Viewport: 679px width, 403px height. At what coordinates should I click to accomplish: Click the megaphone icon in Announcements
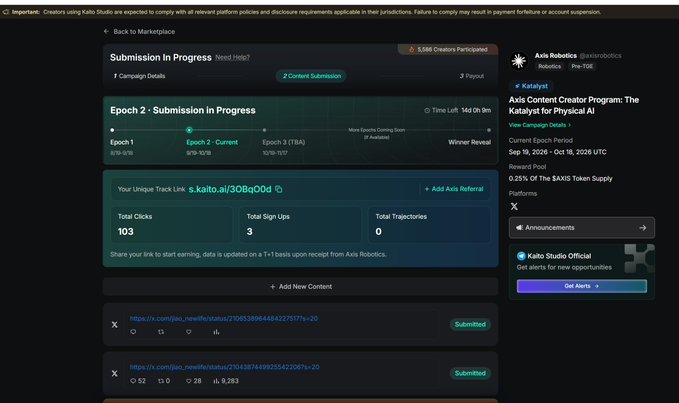(x=519, y=228)
